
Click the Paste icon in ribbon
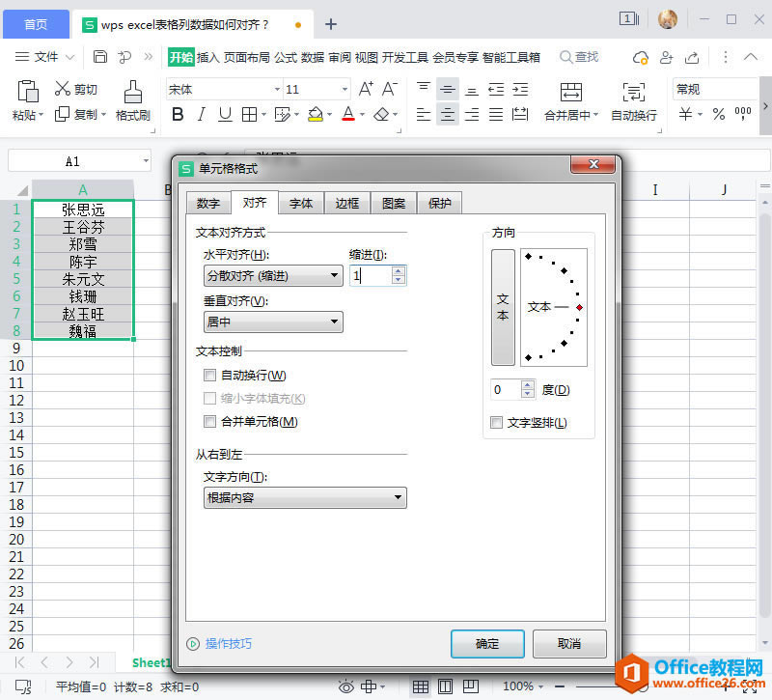[x=27, y=92]
